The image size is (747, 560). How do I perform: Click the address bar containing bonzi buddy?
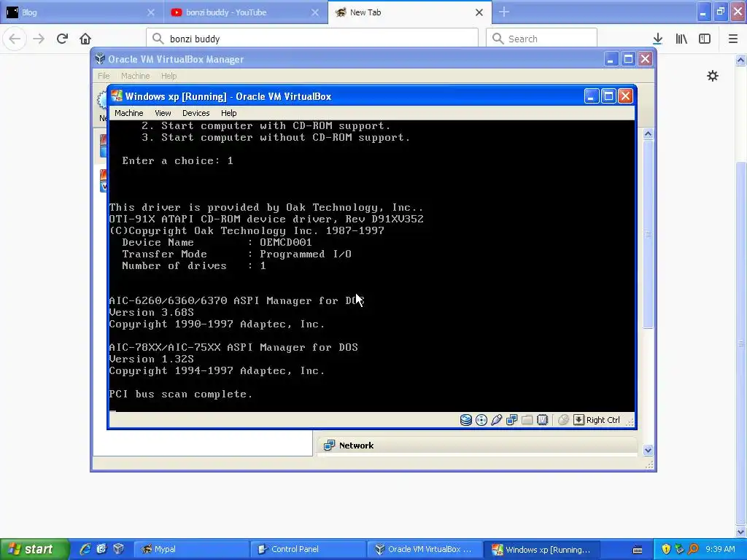point(312,39)
